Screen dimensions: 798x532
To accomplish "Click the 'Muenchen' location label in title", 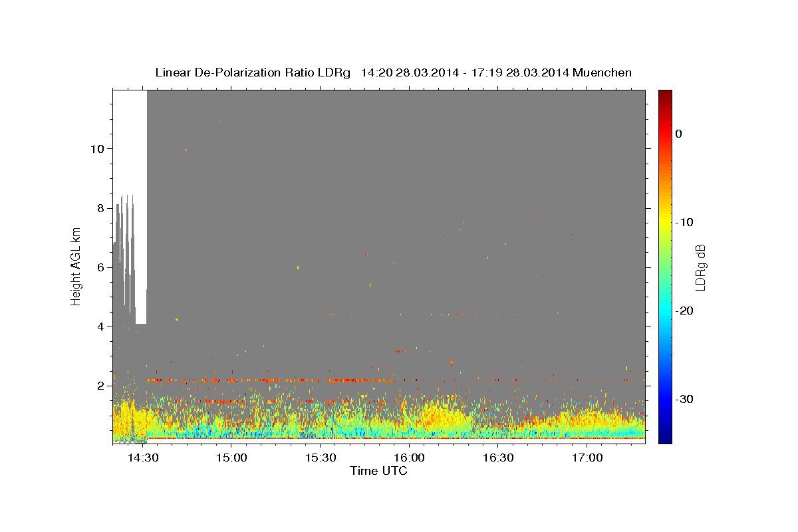I will point(602,72).
